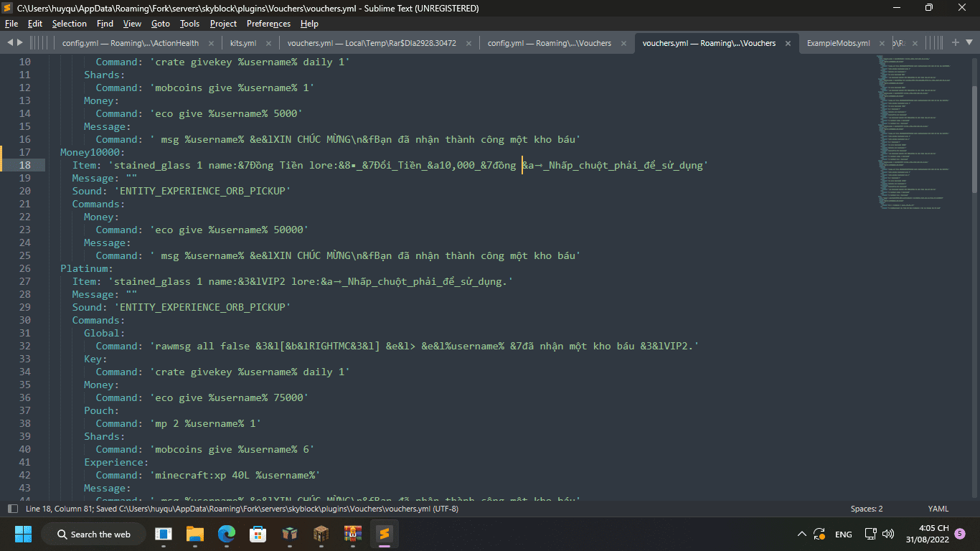Open the Tools menu

[x=190, y=24]
